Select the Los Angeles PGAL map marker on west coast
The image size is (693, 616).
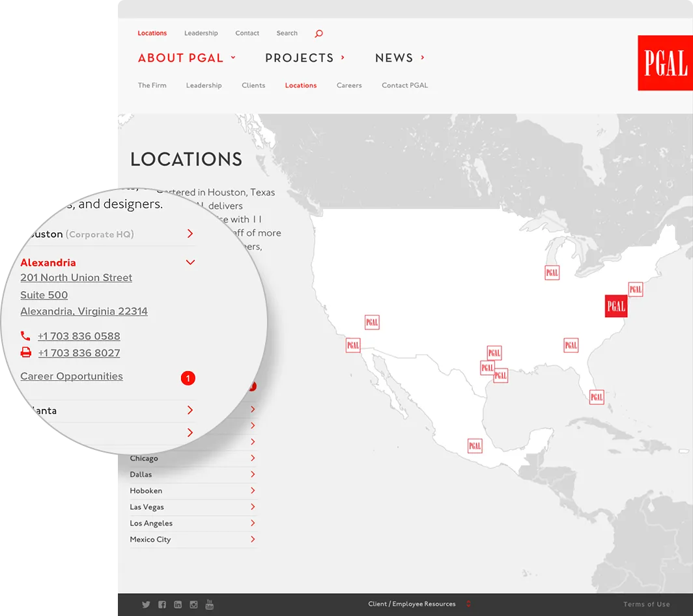(353, 345)
